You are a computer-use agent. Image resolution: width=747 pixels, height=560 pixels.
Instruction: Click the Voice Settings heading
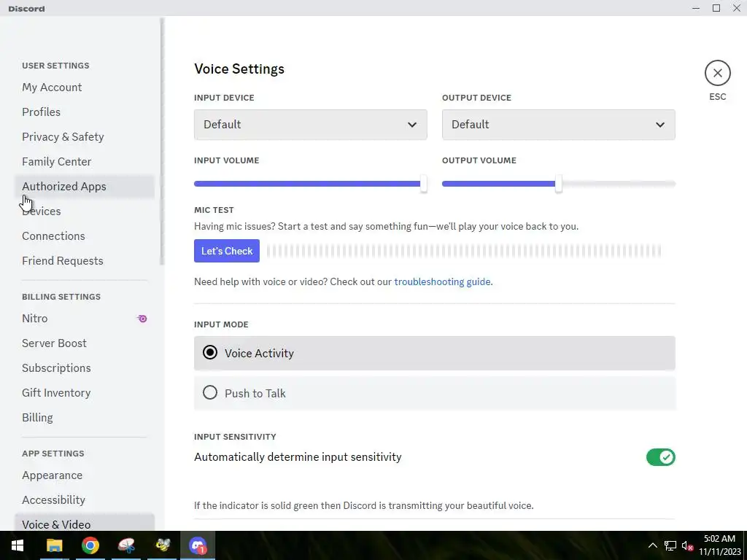[x=239, y=69]
